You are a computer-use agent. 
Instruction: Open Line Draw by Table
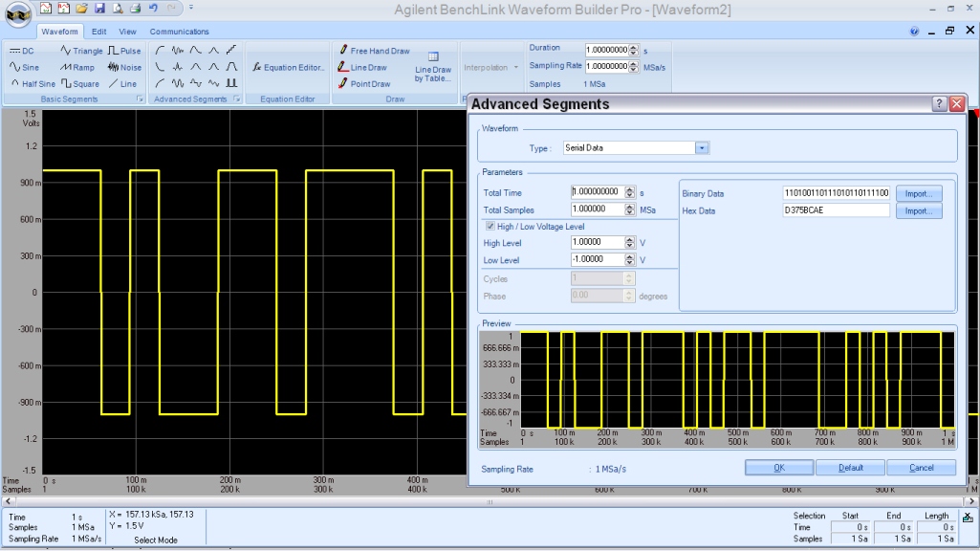(432, 67)
